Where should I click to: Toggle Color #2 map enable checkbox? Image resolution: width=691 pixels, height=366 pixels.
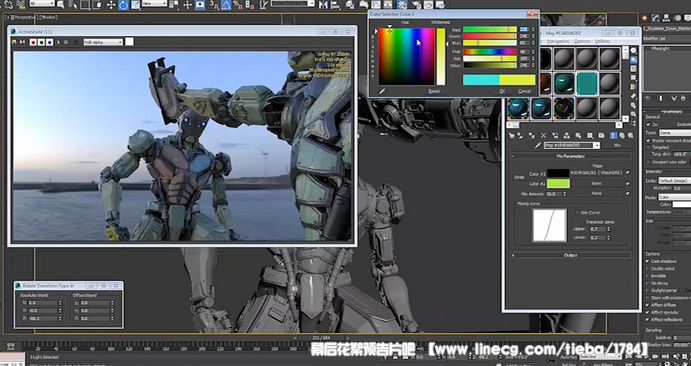click(x=628, y=183)
